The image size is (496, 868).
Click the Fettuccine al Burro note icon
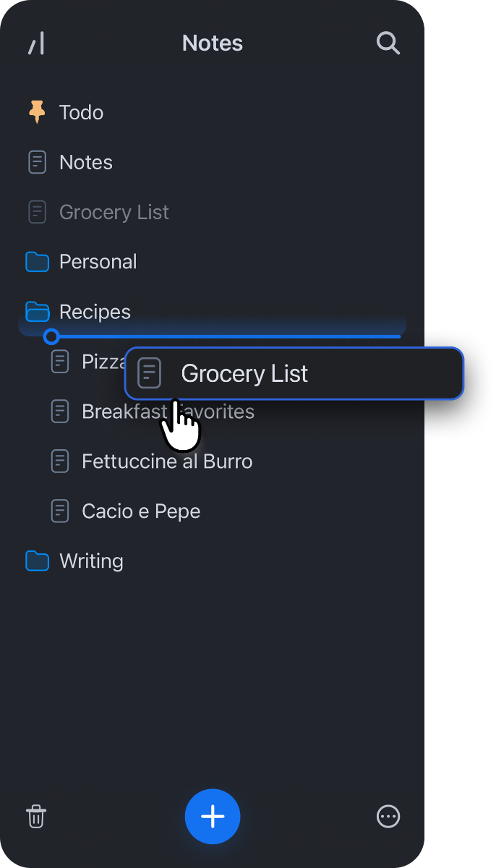pyautogui.click(x=60, y=461)
